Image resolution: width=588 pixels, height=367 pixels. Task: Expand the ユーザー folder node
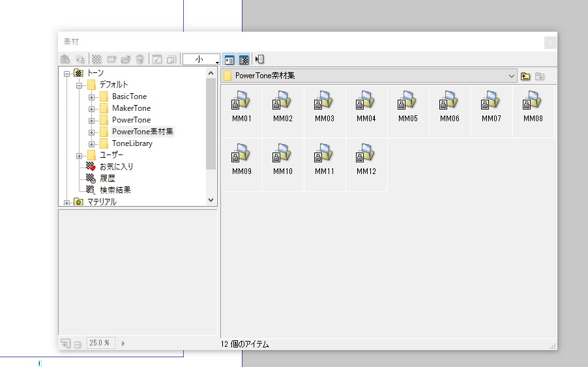pos(80,156)
